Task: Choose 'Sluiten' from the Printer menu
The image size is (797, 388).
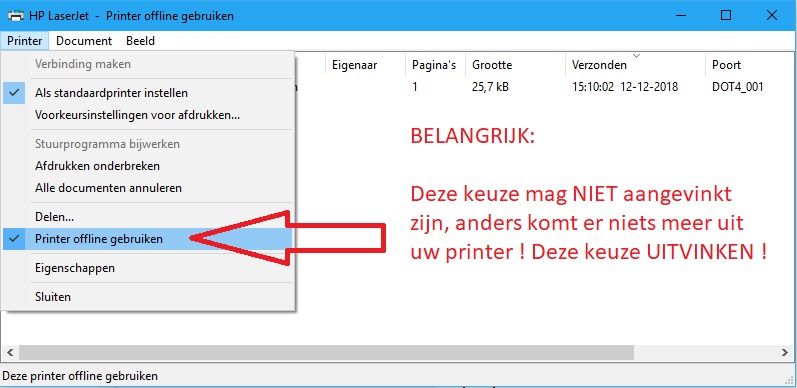Action: coord(147,296)
